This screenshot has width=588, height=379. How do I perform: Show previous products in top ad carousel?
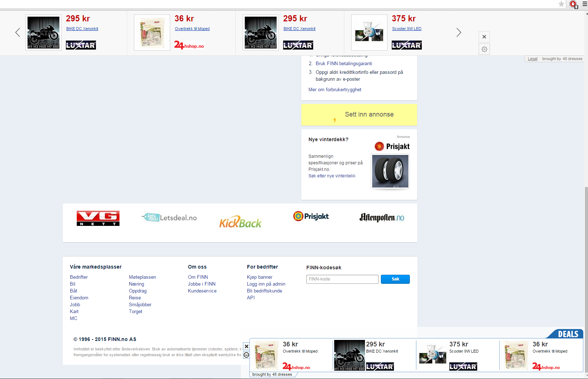click(17, 33)
